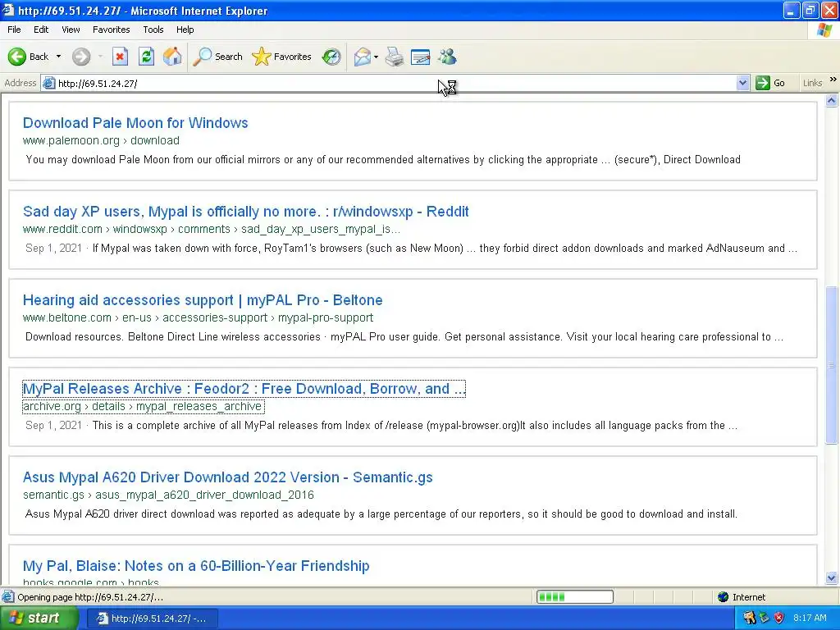Open the Help menu
Screen dimensions: 840x630
(185, 30)
